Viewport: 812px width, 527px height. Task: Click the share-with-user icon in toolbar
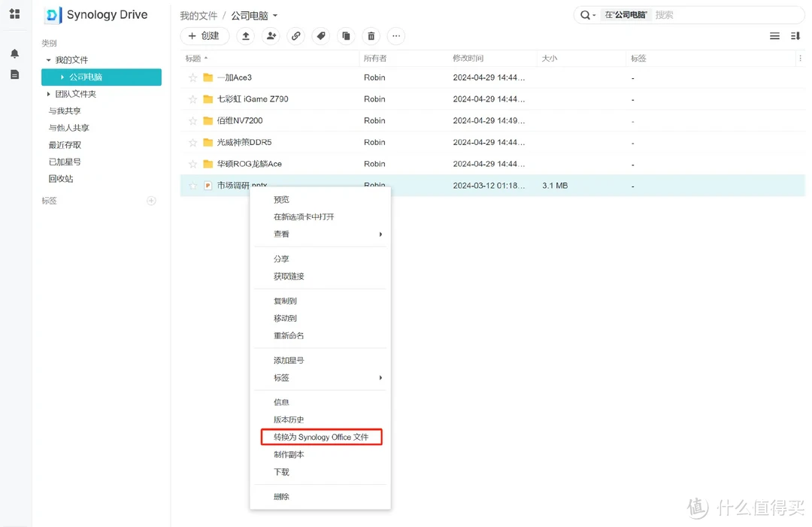coord(271,36)
